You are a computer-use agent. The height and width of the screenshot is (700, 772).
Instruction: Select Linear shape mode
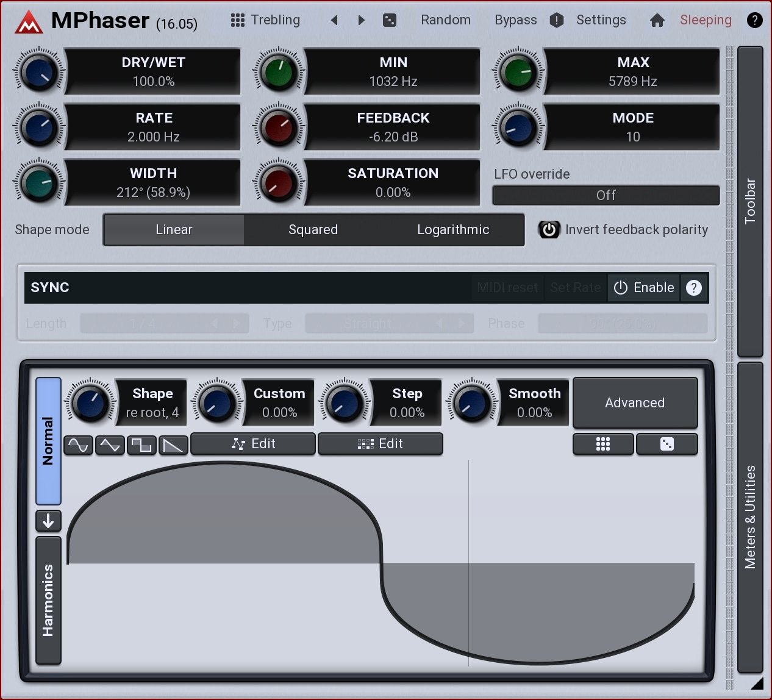(174, 229)
